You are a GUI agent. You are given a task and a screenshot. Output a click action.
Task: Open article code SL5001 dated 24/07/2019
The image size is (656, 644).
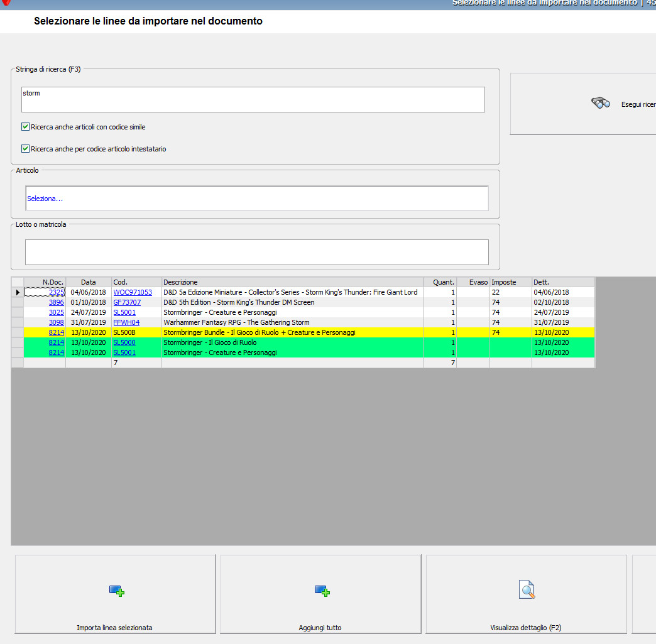pyautogui.click(x=124, y=312)
